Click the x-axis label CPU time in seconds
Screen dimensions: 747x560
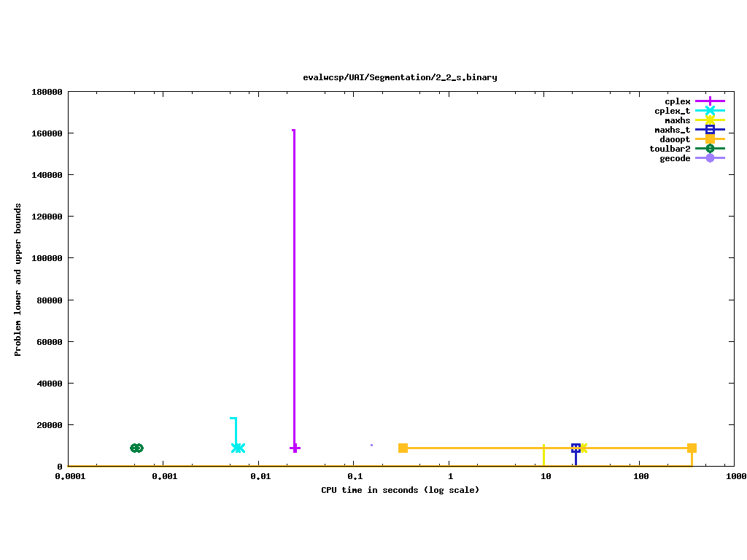pos(400,490)
